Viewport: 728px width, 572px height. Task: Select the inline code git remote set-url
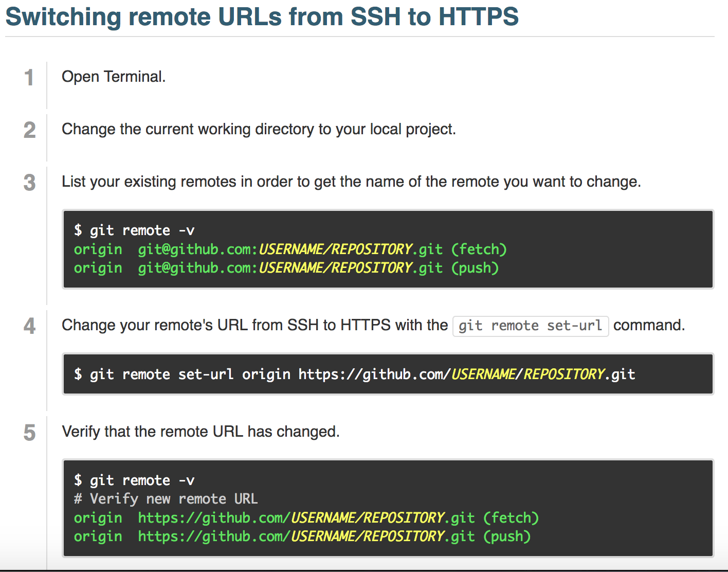point(531,326)
